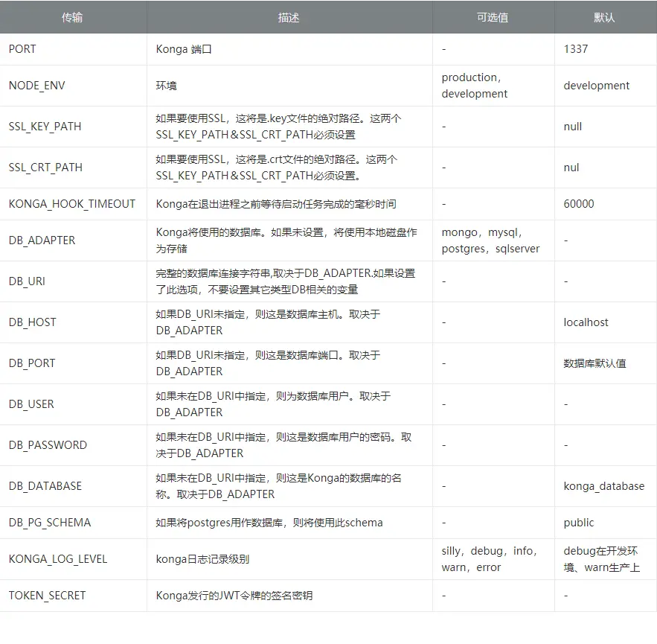This screenshot has width=657, height=644.
Task: Select the default value 60000
Action: (579, 204)
